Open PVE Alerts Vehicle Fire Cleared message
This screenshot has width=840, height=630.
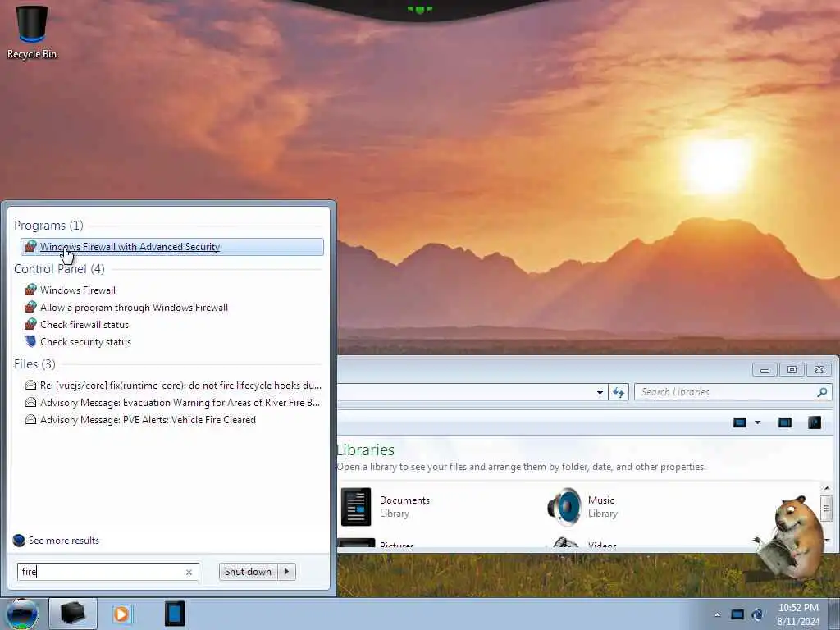coord(148,420)
